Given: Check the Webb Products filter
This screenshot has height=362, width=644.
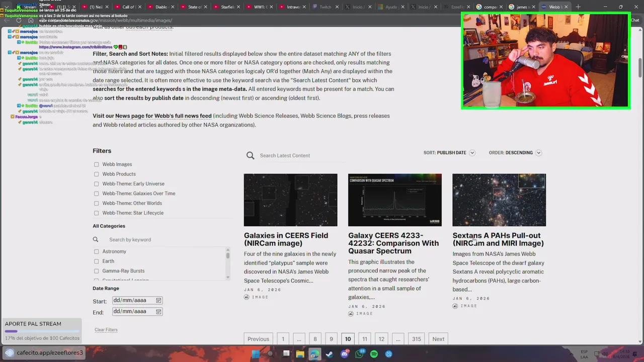Looking at the screenshot, I should (x=96, y=174).
